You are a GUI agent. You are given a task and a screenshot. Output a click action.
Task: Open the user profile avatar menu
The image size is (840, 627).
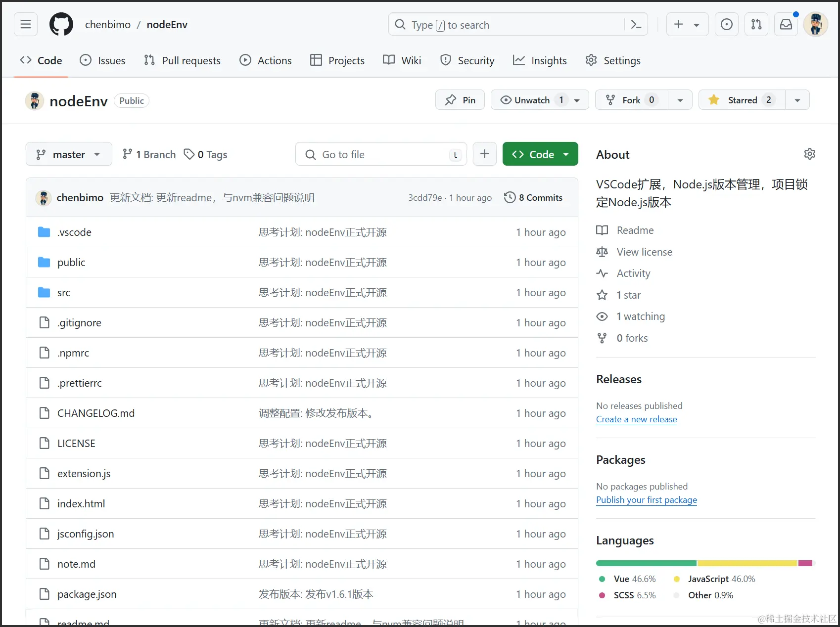pyautogui.click(x=816, y=24)
